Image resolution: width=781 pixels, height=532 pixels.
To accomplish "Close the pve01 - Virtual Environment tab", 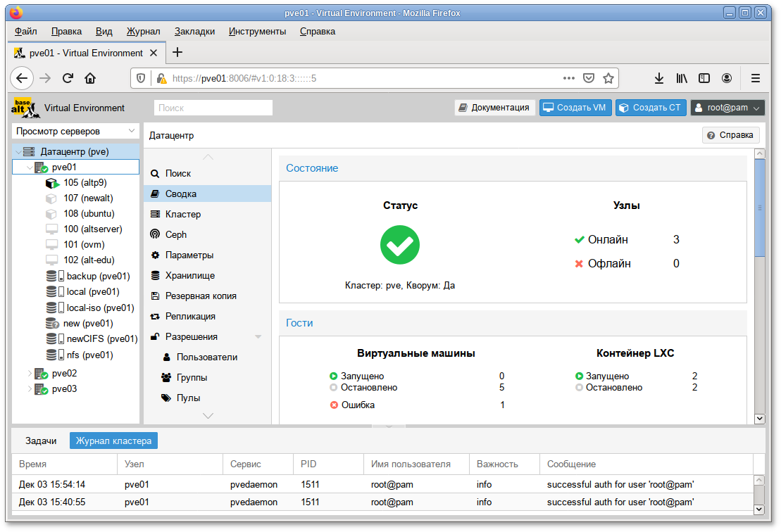I will [154, 53].
